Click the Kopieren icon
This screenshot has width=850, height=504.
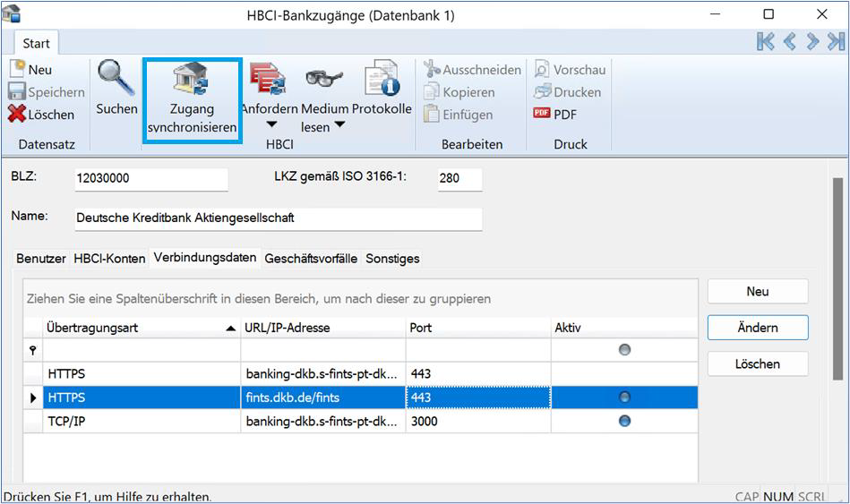click(432, 91)
